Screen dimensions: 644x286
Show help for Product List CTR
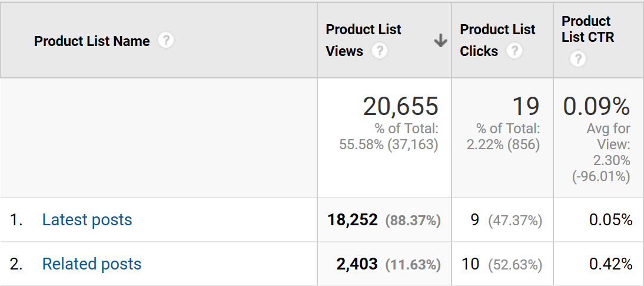(x=579, y=59)
